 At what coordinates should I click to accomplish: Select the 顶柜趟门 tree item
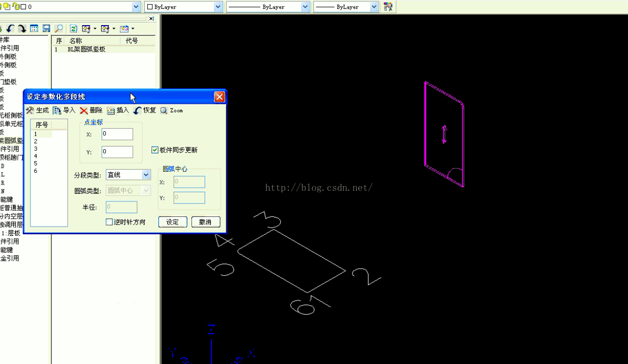(12, 157)
